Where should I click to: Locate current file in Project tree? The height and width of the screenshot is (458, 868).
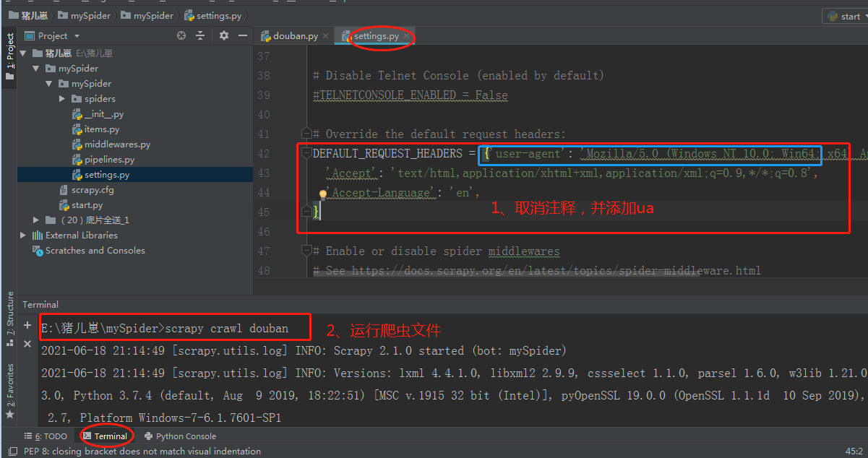(x=181, y=35)
